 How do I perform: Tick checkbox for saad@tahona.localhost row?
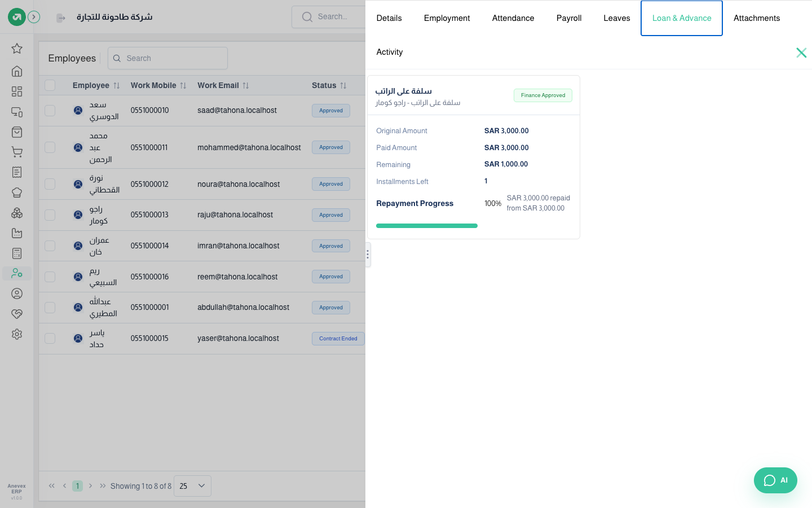50,111
